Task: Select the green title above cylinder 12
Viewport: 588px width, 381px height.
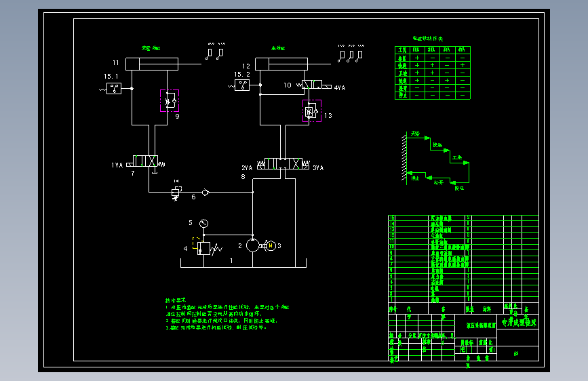Action: [278, 48]
